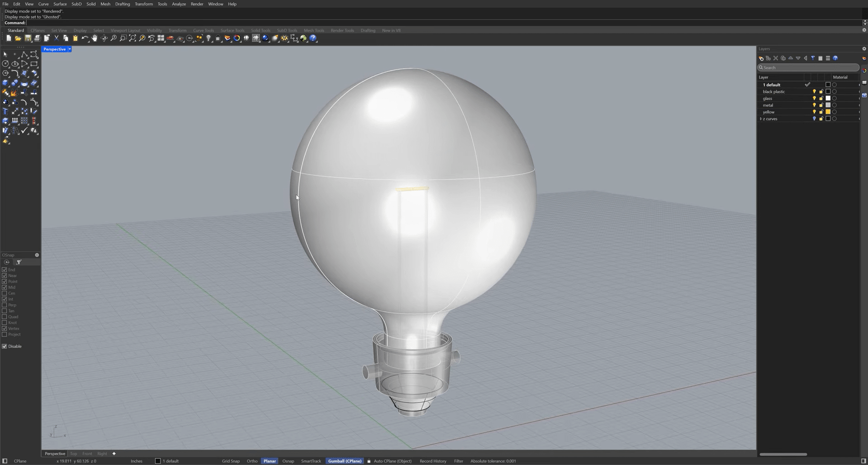Click the yellow layer color swatch
Image resolution: width=868 pixels, height=465 pixels.
coord(828,112)
